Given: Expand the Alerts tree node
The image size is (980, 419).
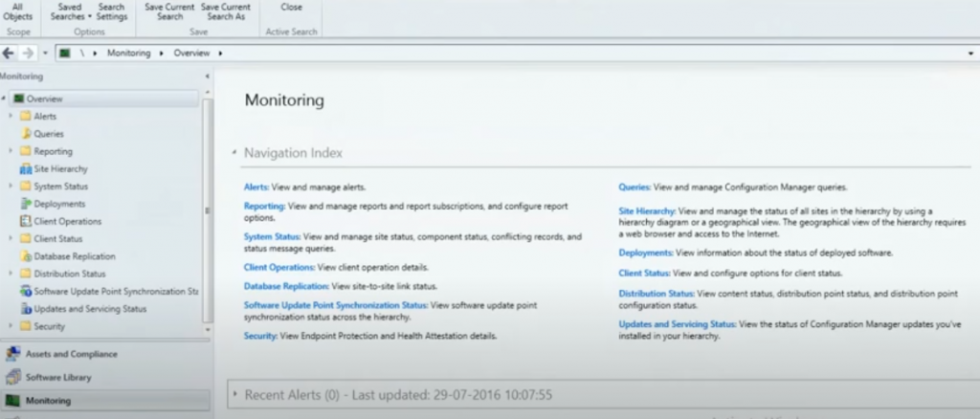Looking at the screenshot, I should [11, 116].
